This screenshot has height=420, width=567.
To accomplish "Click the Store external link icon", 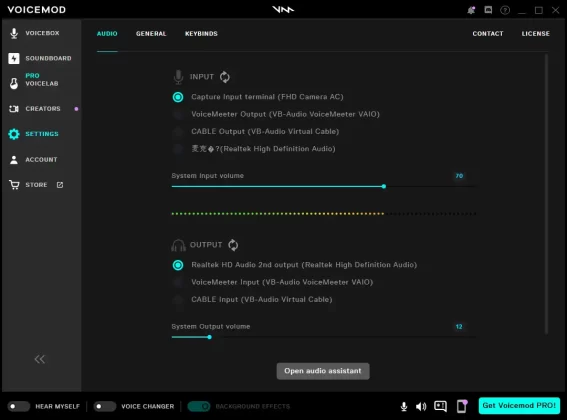I will pyautogui.click(x=60, y=185).
